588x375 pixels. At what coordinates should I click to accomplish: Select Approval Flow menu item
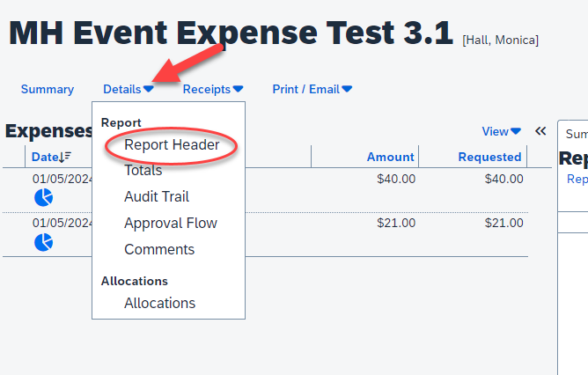pos(171,223)
